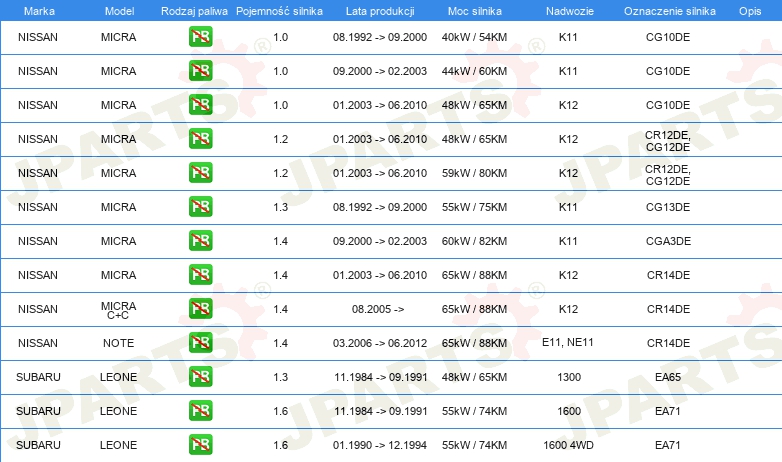Click fuel icon in MICRA 1.4 01.2003 row
Screen dimensions: 782x462
pyautogui.click(x=200, y=274)
